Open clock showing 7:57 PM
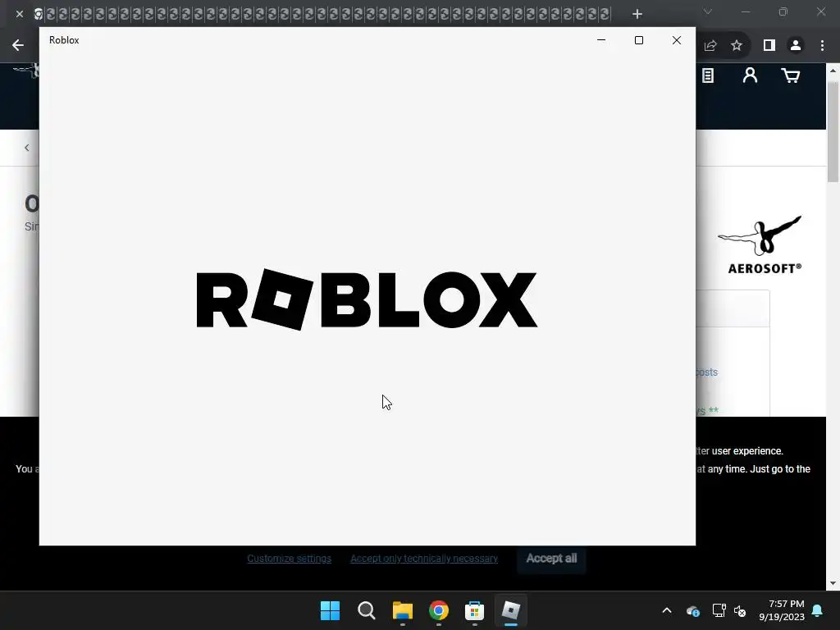This screenshot has height=630, width=840. click(x=782, y=610)
